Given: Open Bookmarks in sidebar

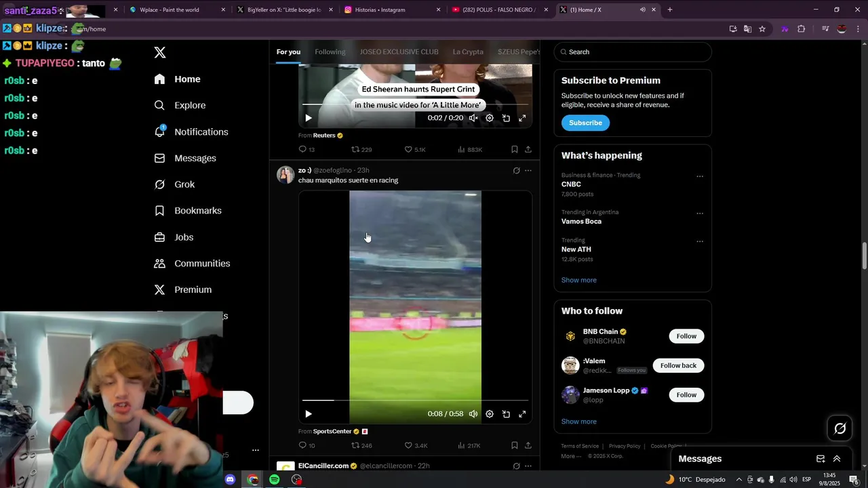Looking at the screenshot, I should point(188,211).
